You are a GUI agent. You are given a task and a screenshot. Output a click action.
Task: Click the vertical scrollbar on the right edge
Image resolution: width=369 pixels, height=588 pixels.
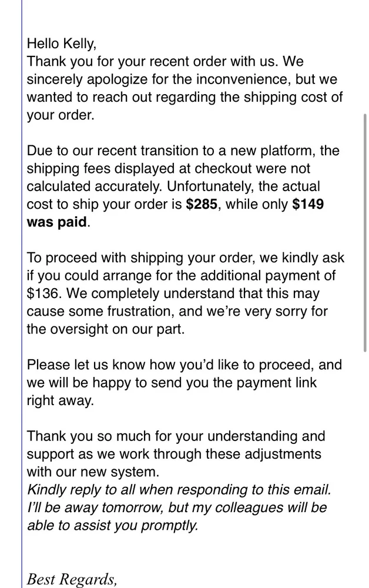(x=365, y=235)
